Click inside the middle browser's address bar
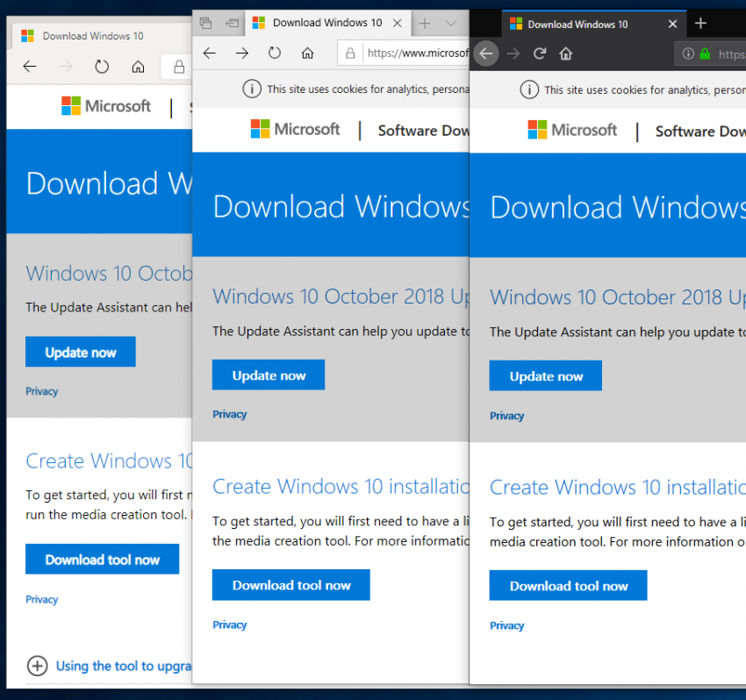746x700 pixels. pos(412,53)
